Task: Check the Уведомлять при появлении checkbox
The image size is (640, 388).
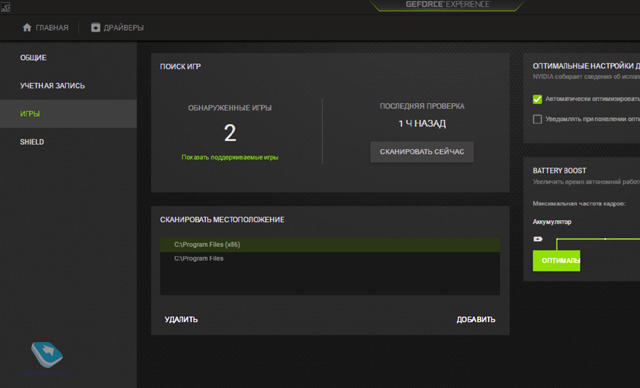Action: (538, 119)
